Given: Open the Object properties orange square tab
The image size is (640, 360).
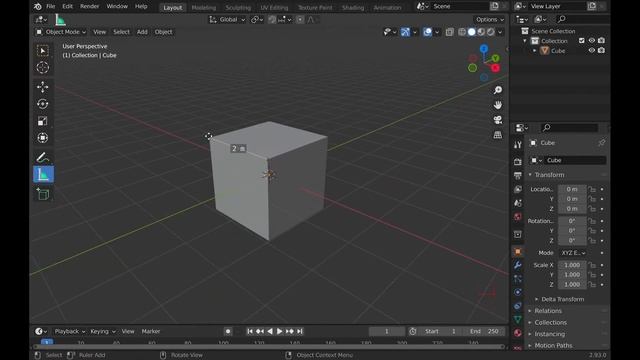Looking at the screenshot, I should (518, 251).
